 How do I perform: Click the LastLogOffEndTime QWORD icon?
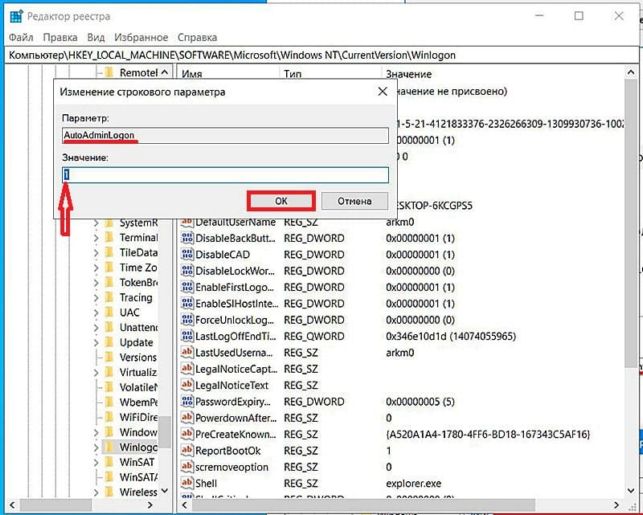(187, 336)
